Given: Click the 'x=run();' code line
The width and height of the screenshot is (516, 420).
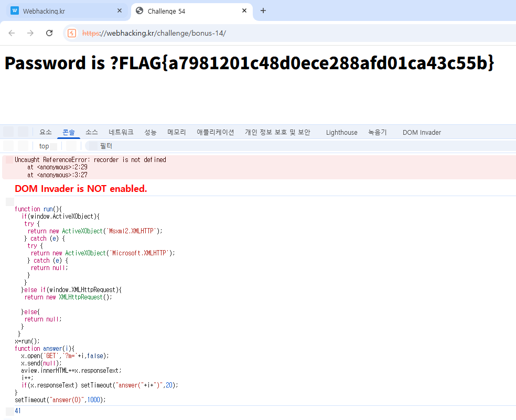Looking at the screenshot, I should pos(27,341).
